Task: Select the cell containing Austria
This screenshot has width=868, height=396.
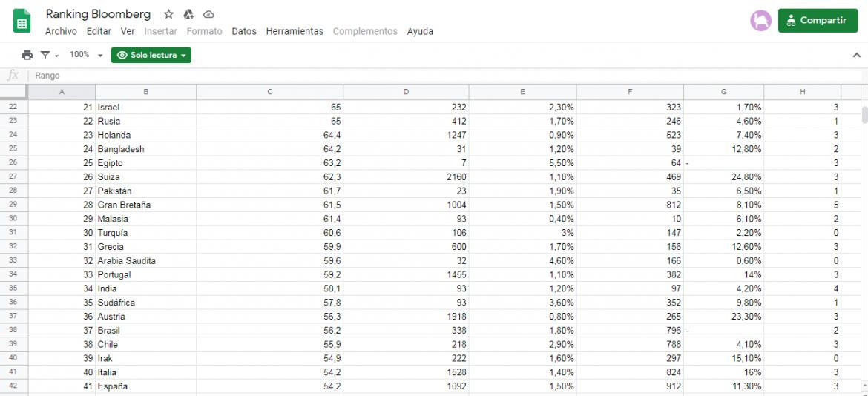Action: 145,317
